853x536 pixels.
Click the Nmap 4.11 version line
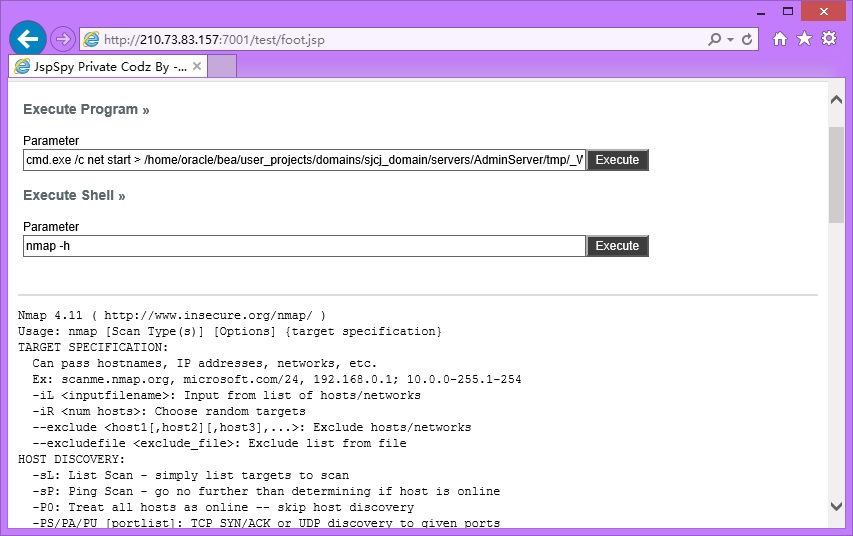pyautogui.click(x=172, y=316)
